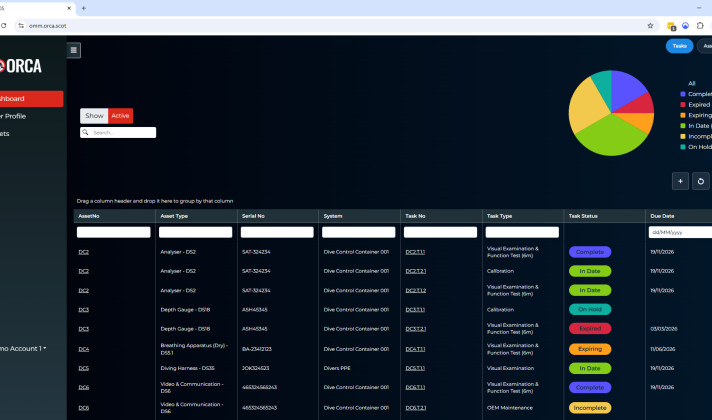Click the Show button
Screen dimensions: 712x420
coord(94,116)
